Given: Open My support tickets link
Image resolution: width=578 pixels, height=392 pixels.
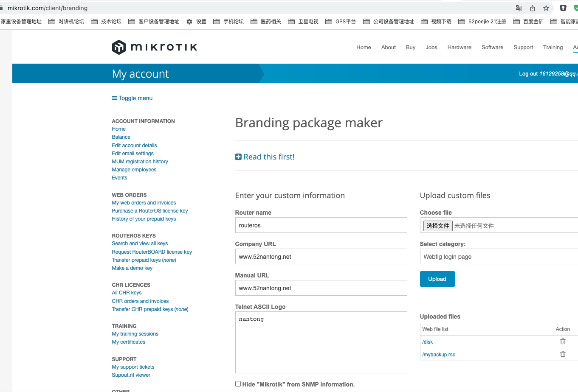Looking at the screenshot, I should 133,367.
